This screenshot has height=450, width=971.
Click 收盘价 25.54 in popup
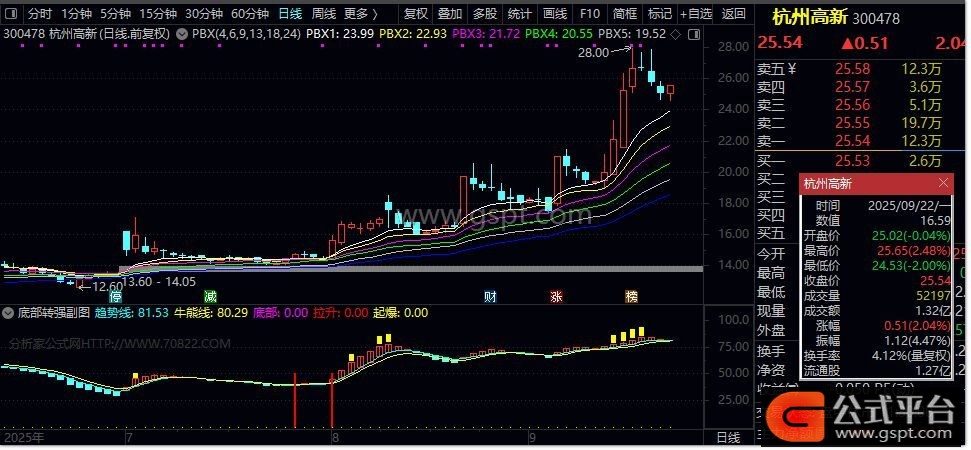pyautogui.click(x=877, y=280)
